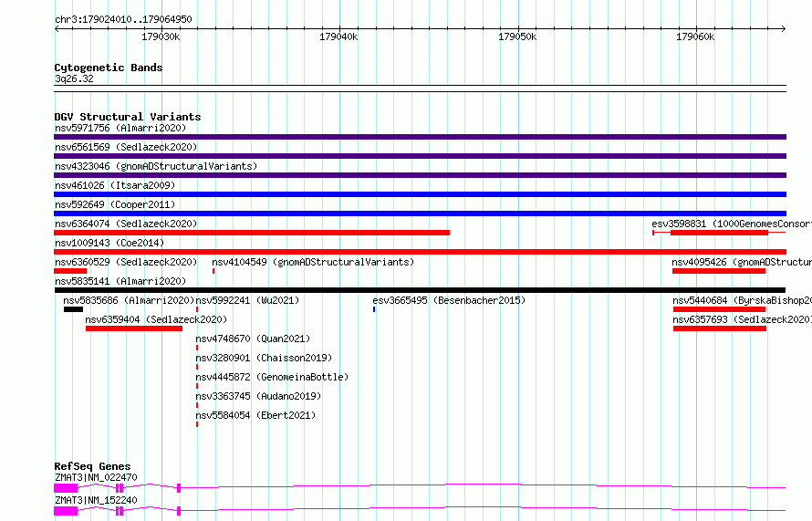Click the ZMAT3|NM_152240 gene label

[96, 500]
